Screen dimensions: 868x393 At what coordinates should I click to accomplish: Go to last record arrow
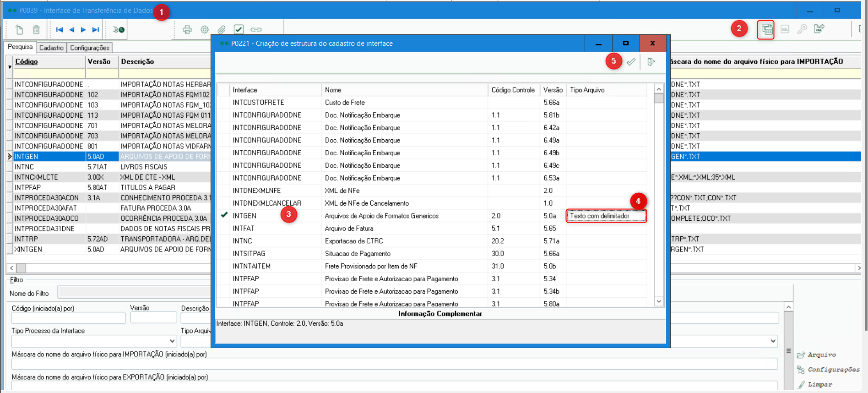[x=95, y=30]
